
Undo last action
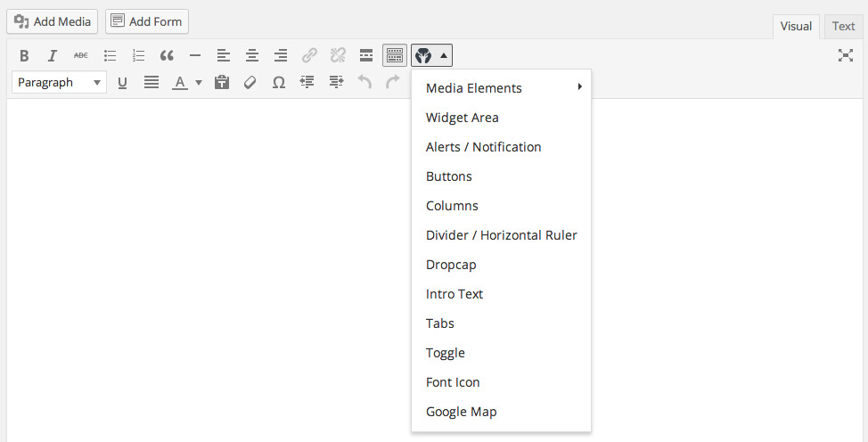[x=364, y=83]
